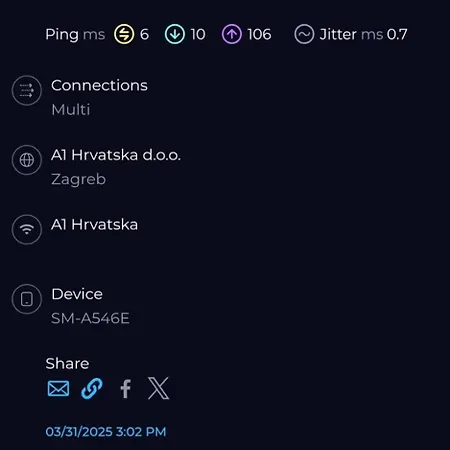Viewport: 450px width, 450px height.
Task: Click the SM-A546E device model text
Action: pos(90,318)
